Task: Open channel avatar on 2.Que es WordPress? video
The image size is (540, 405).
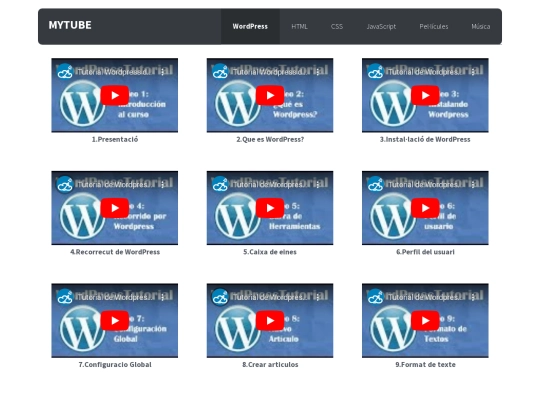Action: pos(220,72)
